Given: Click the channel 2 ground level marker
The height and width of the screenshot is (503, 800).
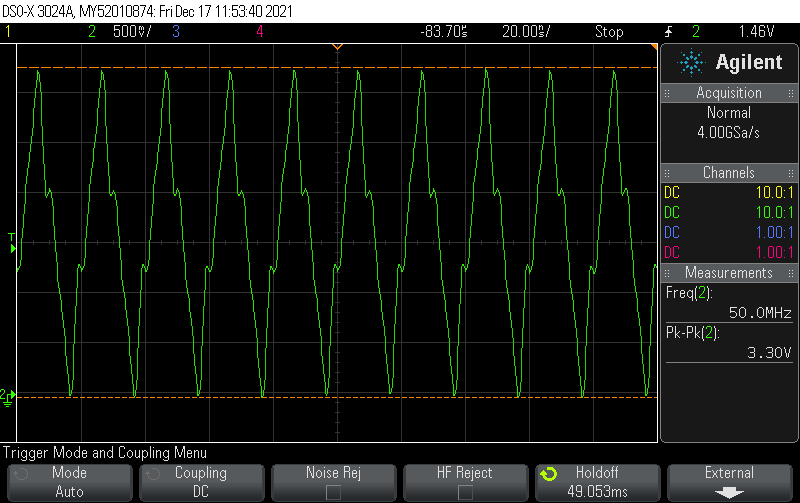Looking at the screenshot, I should point(8,397).
